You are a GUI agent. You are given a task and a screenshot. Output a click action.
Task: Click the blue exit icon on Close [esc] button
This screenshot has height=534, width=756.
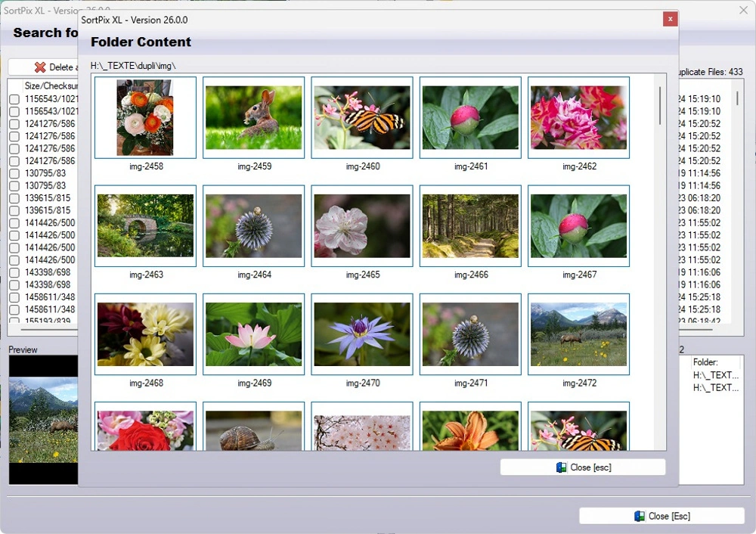(561, 467)
